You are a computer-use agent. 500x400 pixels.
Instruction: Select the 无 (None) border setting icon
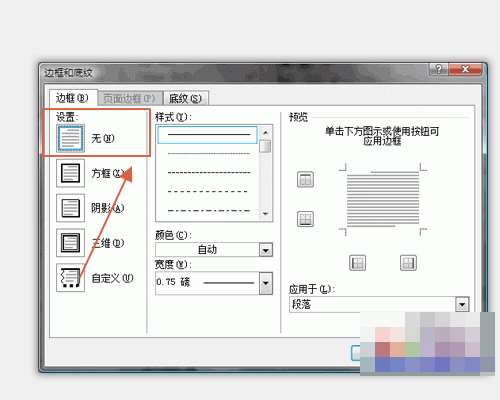(70, 138)
